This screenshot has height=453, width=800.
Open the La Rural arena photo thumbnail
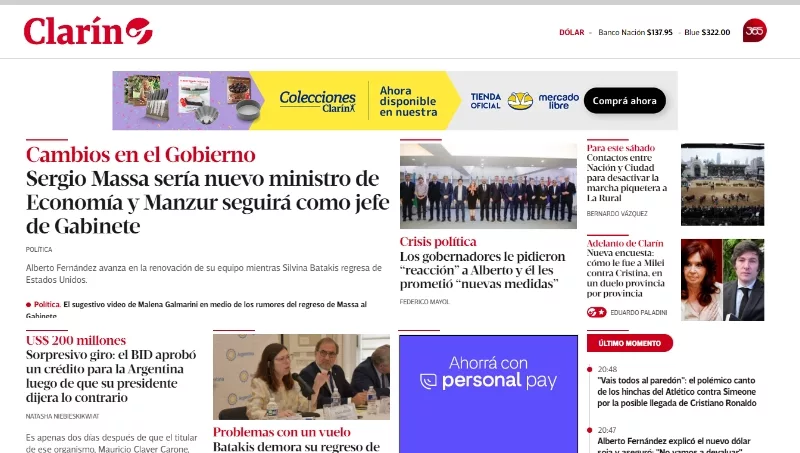point(722,184)
